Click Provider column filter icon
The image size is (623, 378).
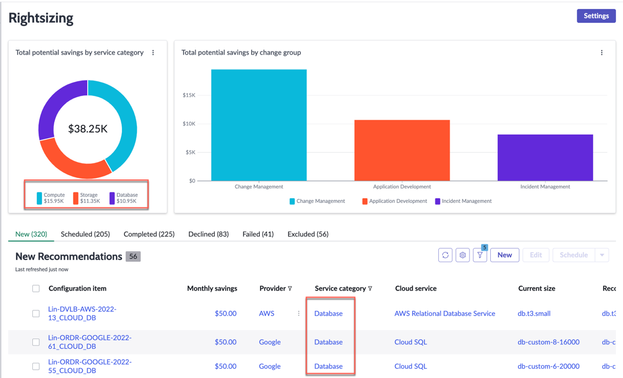[x=290, y=289]
